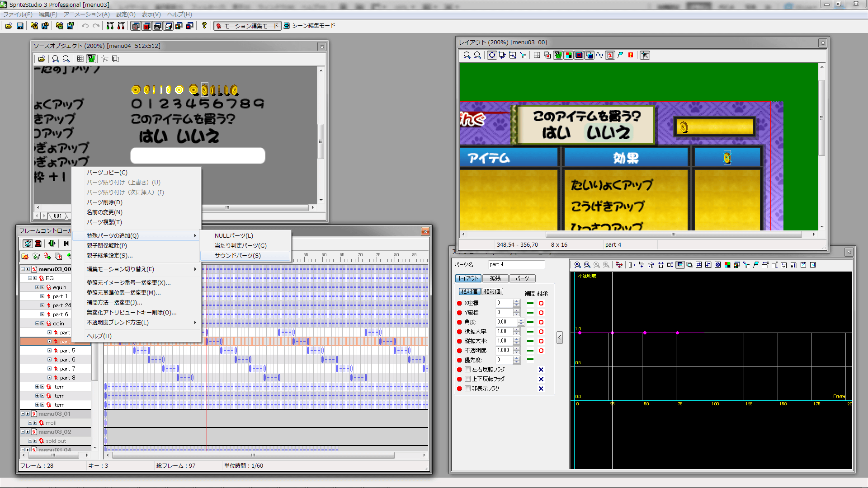Check the 上下反転フラグ checkbox
This screenshot has width=868, height=488.
click(x=468, y=379)
